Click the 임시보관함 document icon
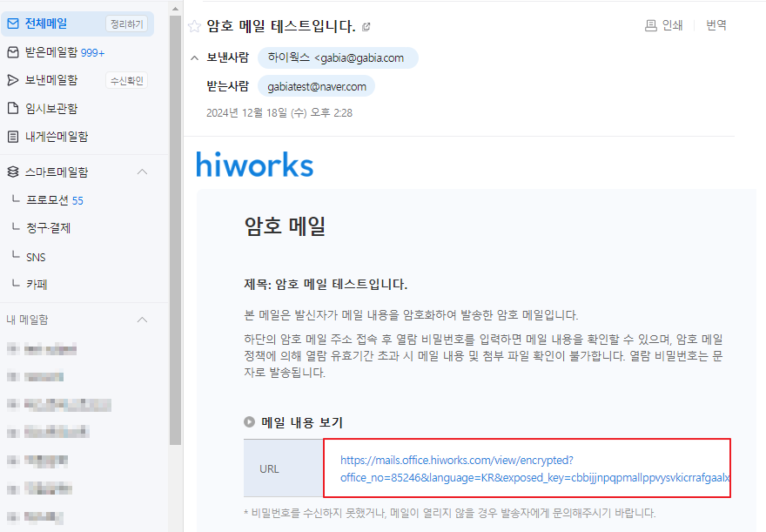 click(x=13, y=108)
